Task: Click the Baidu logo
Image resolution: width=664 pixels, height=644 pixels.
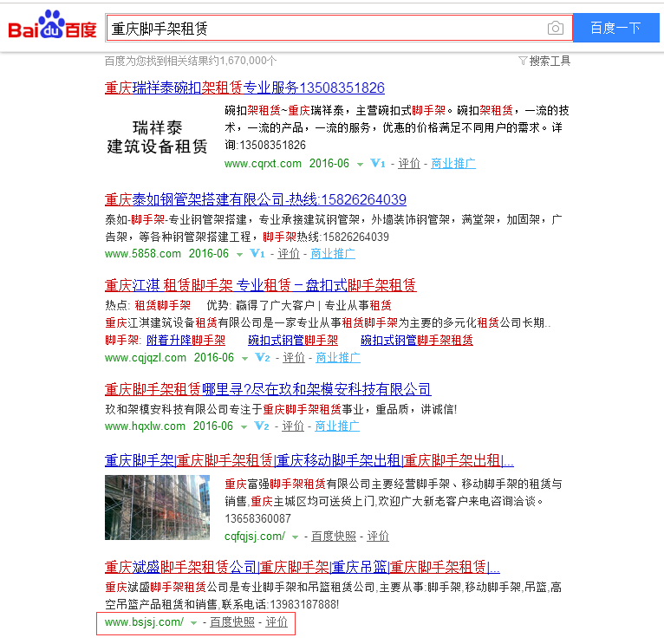Action: point(52,27)
